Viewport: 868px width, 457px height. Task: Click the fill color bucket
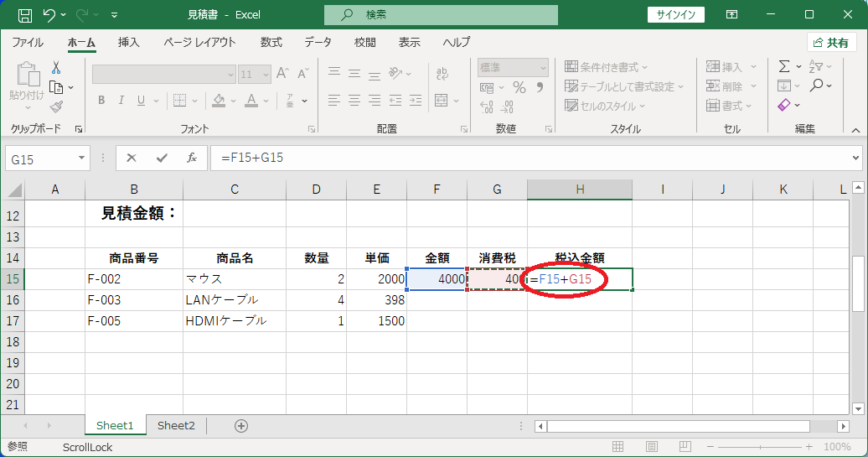point(219,101)
